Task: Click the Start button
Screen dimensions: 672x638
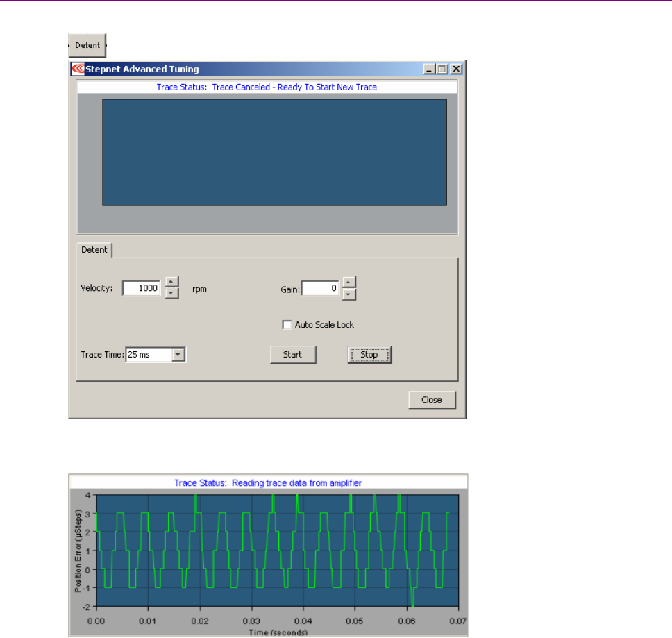Action: (x=293, y=355)
